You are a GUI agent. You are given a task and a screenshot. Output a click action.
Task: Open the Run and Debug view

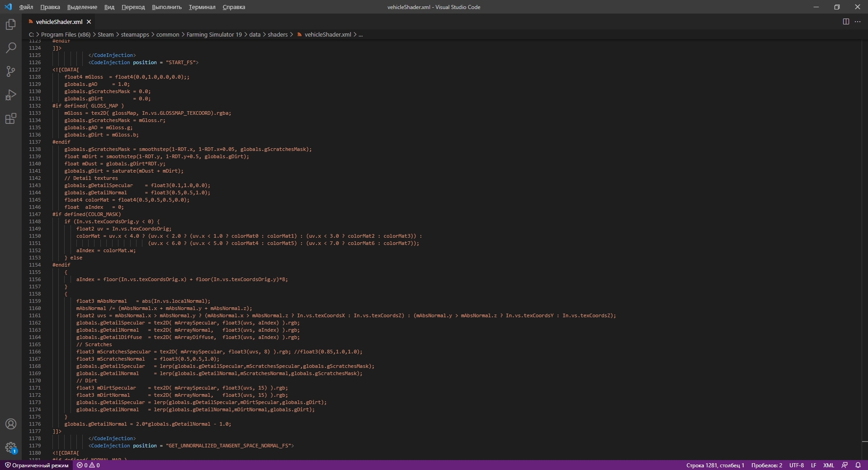click(x=11, y=95)
